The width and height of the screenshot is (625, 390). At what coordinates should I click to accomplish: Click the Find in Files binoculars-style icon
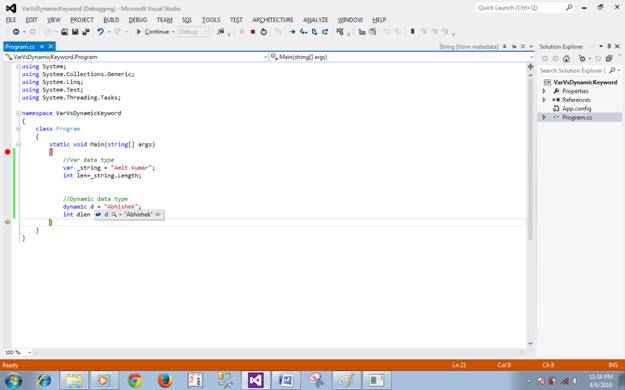[220, 32]
